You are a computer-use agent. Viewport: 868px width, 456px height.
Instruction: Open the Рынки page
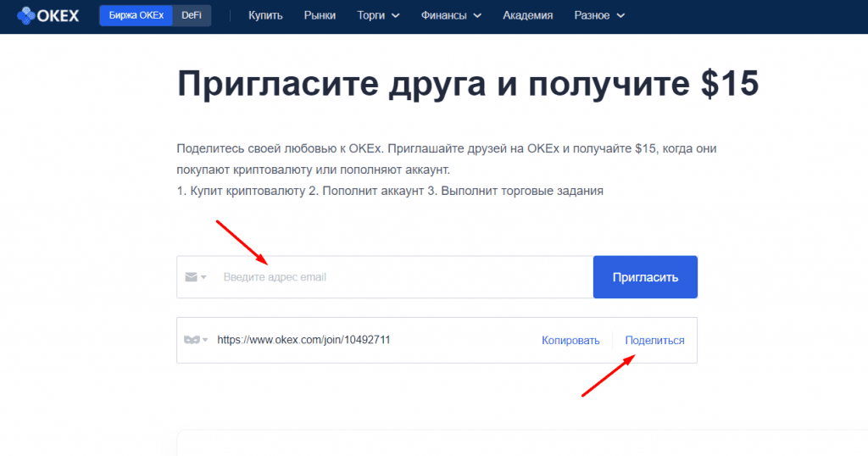(320, 15)
